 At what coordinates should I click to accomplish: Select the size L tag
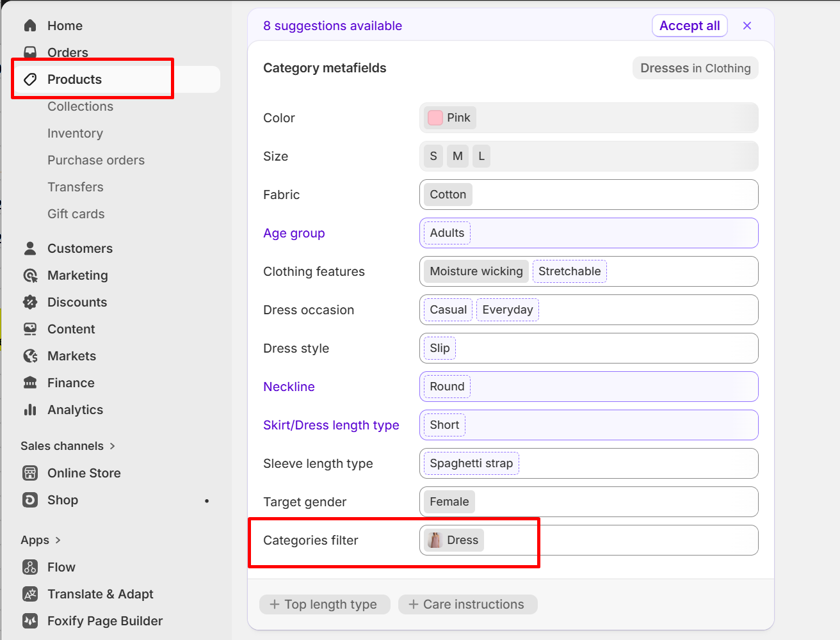tap(481, 156)
